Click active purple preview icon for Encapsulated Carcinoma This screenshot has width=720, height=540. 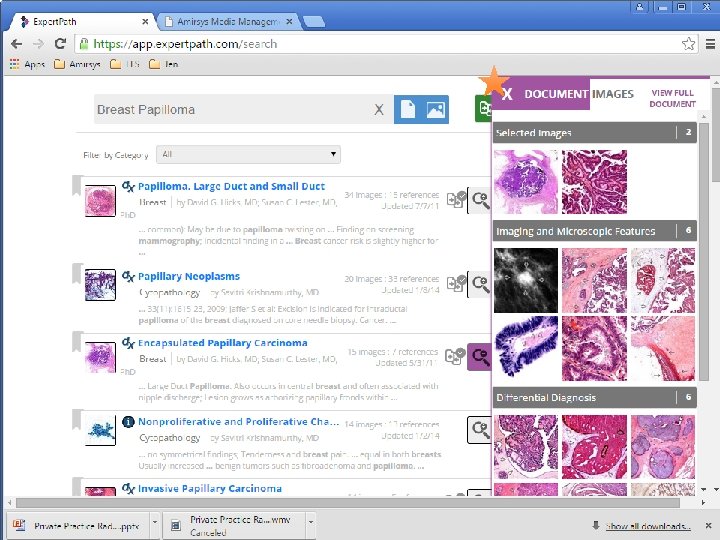tap(480, 357)
